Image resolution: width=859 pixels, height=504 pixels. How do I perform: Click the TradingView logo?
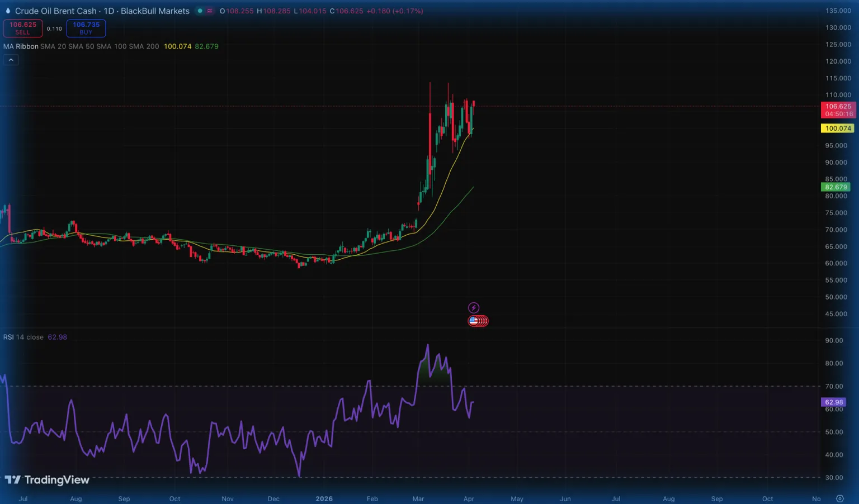pyautogui.click(x=47, y=480)
